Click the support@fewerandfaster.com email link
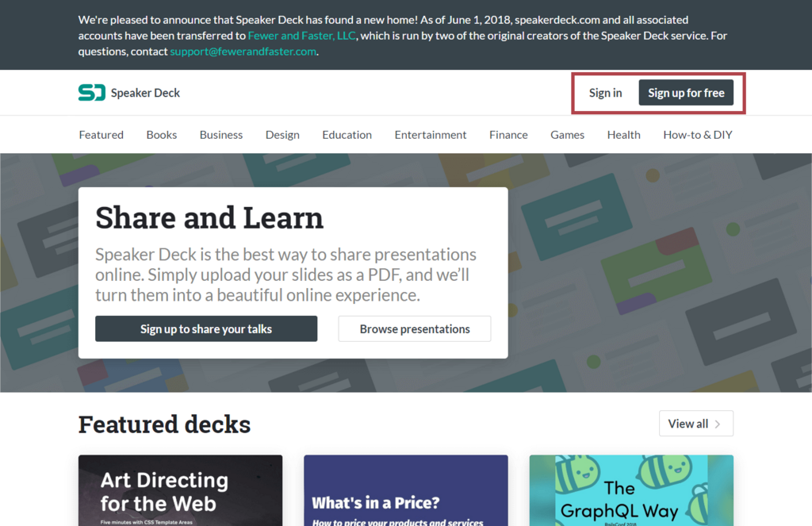This screenshot has height=526, width=812. 243,52
